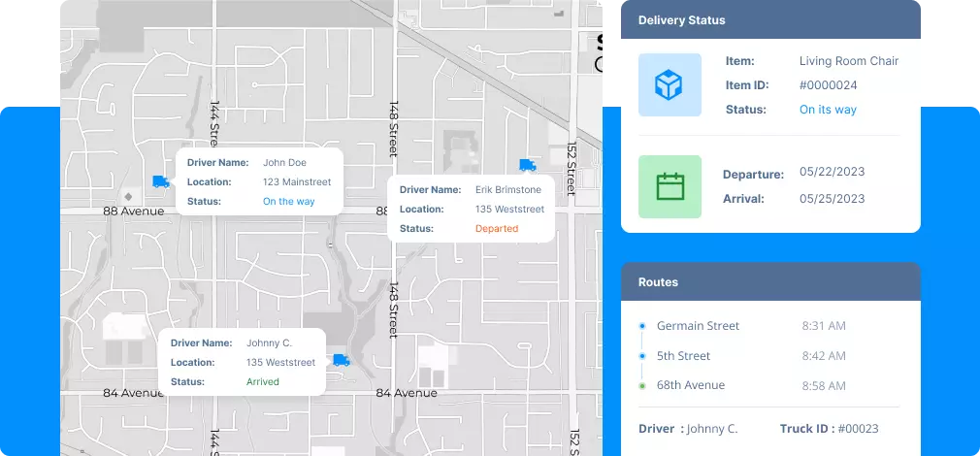Click the blue package box icon
980x456 pixels.
click(x=670, y=85)
